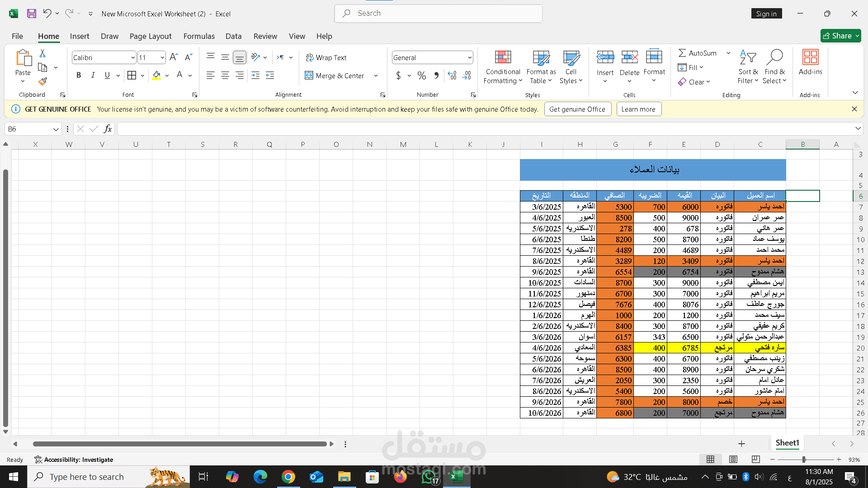The image size is (868, 488).
Task: Click the Share button
Action: 841,36
